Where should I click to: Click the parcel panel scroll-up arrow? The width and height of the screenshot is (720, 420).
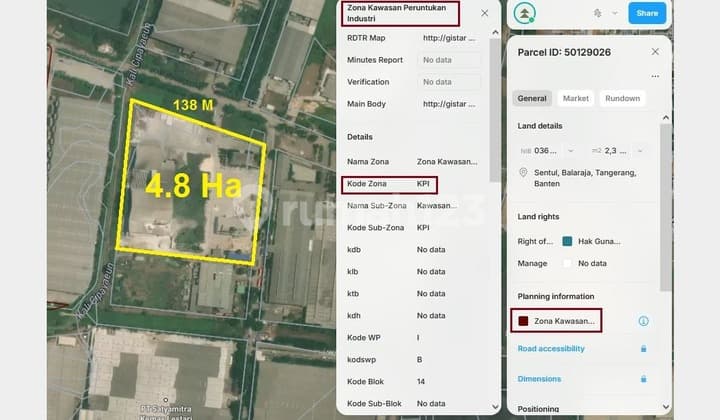point(666,118)
